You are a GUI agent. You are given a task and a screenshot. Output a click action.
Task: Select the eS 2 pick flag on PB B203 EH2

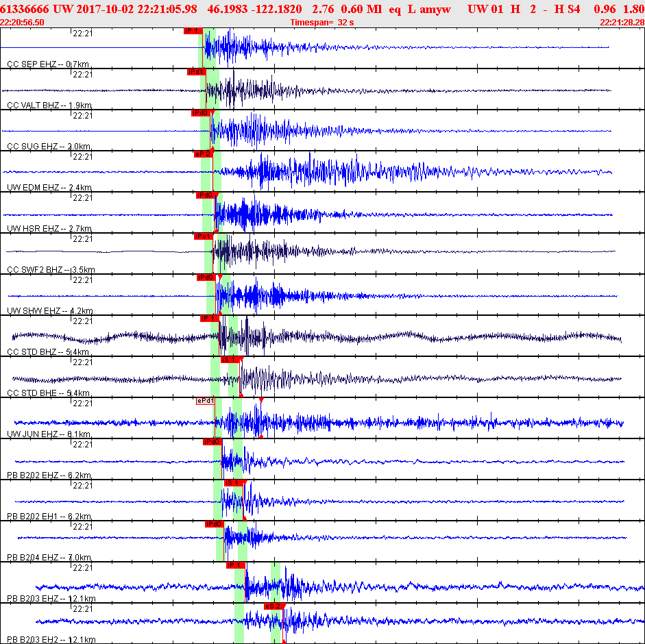tap(273, 606)
